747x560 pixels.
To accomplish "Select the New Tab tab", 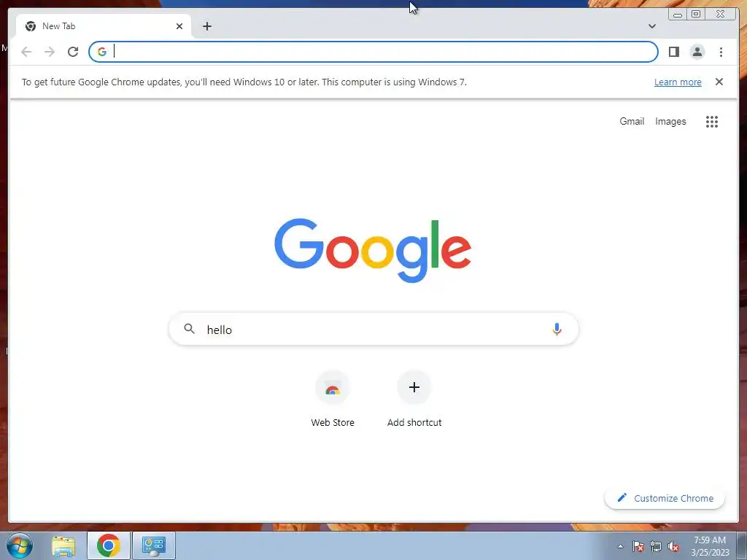I will coord(104,26).
